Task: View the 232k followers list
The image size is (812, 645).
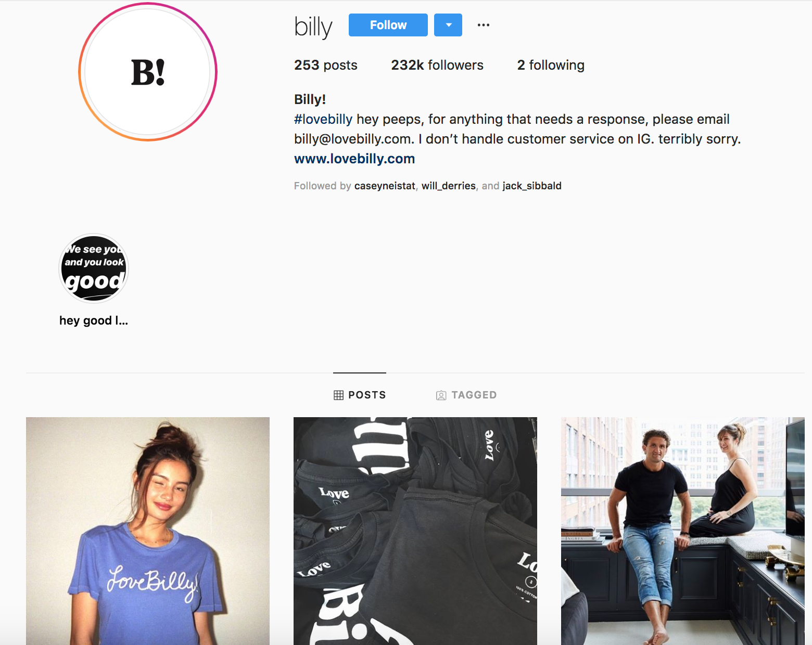Action: (x=437, y=65)
